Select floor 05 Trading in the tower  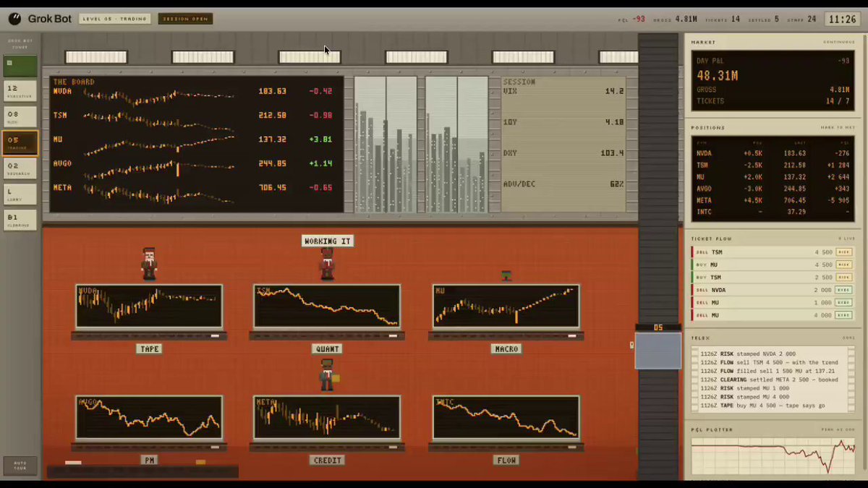tap(20, 143)
